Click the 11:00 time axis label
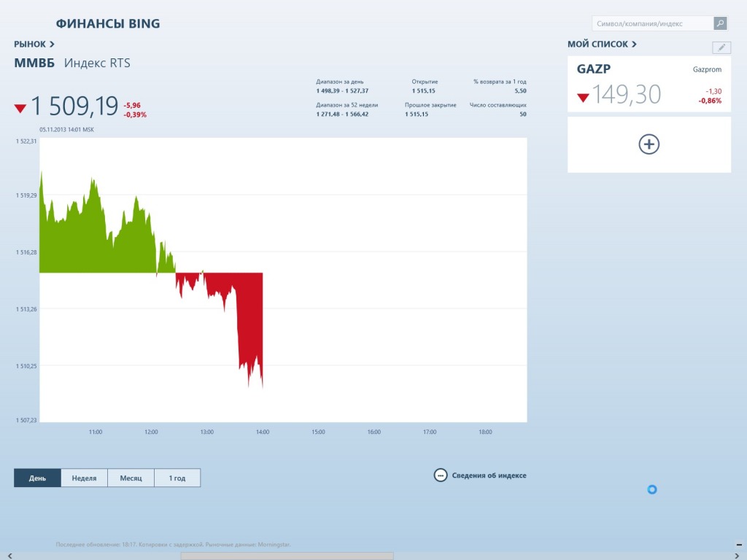747x560 pixels. [96, 432]
